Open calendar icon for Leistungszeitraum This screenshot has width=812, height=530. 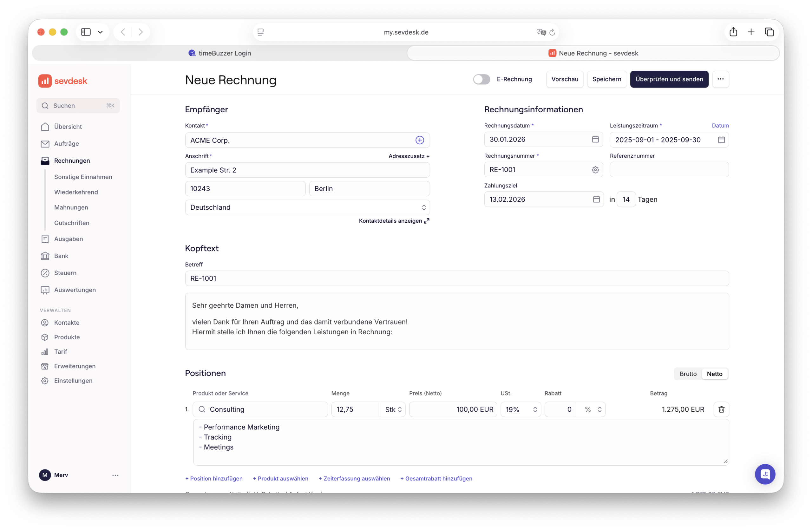coord(721,140)
